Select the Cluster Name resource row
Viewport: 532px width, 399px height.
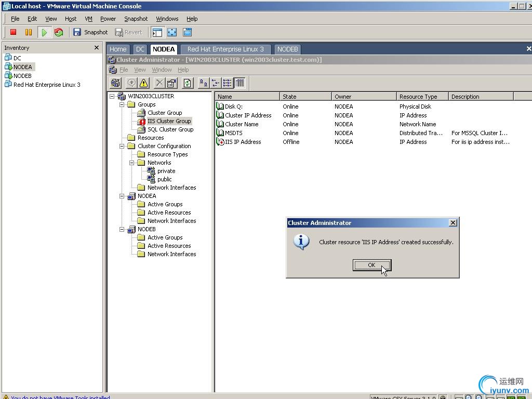(x=363, y=124)
